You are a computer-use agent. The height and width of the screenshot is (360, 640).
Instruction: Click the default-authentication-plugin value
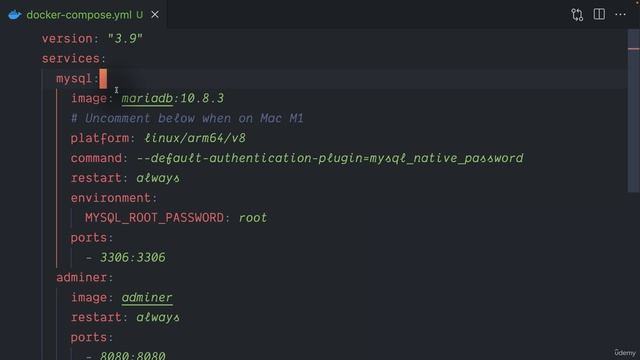point(330,158)
